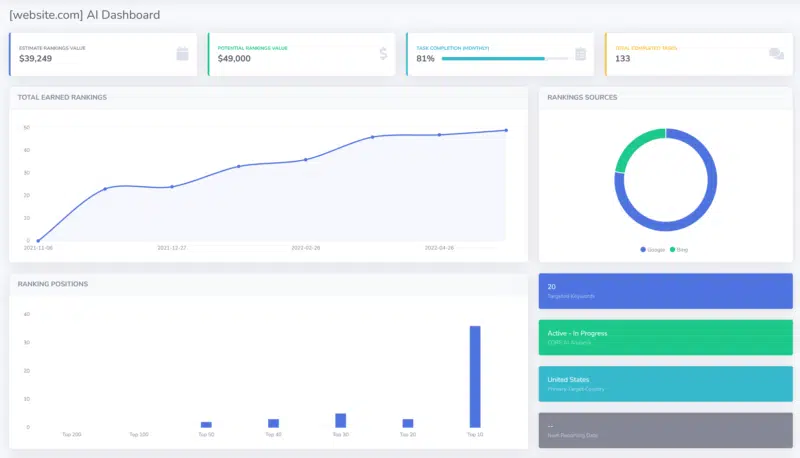Click the dollar sign icon in Potential Rankings card
The height and width of the screenshot is (458, 800).
pos(383,54)
